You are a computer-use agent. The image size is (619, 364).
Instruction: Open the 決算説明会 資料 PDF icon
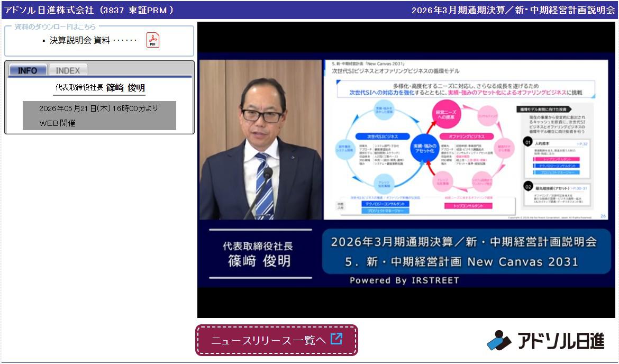click(153, 40)
